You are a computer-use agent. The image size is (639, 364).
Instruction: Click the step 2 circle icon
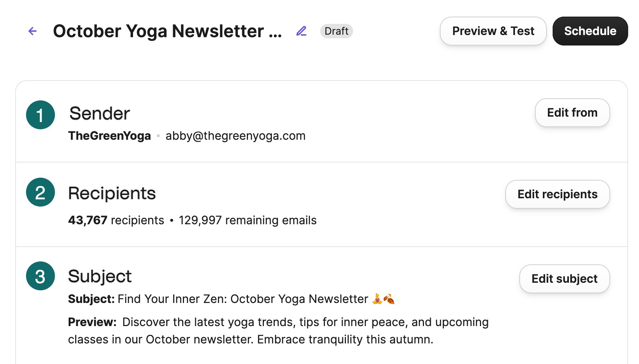tap(40, 192)
